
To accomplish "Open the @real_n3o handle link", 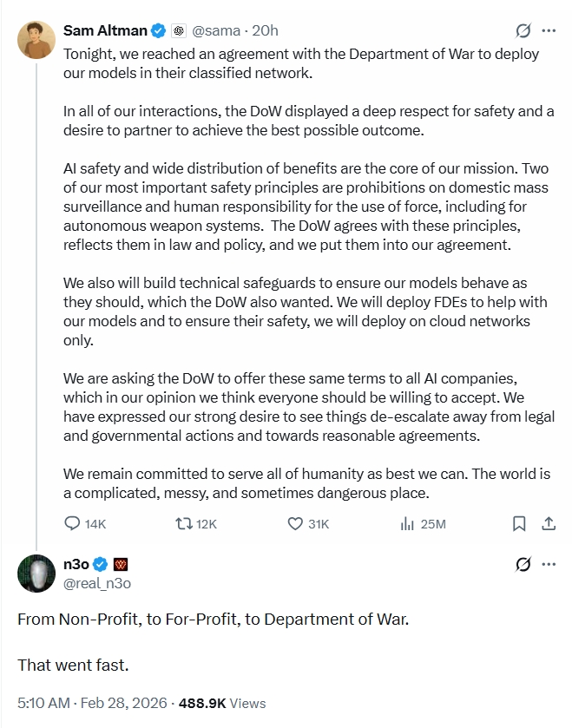I will click(97, 583).
